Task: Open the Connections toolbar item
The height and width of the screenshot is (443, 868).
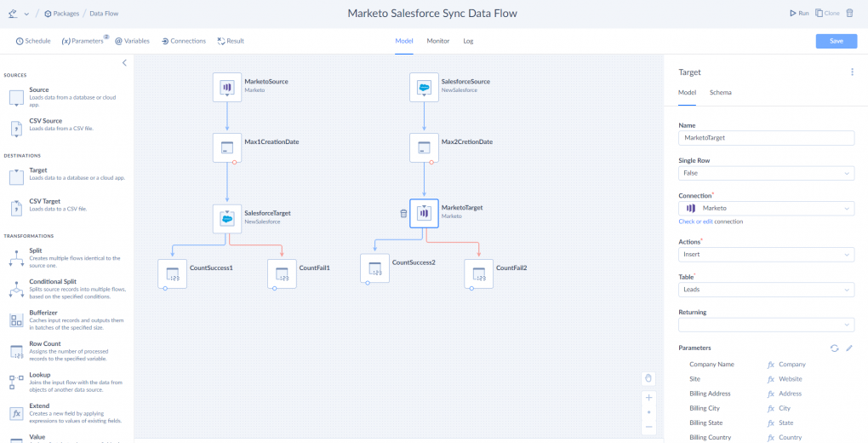Action: click(x=184, y=41)
